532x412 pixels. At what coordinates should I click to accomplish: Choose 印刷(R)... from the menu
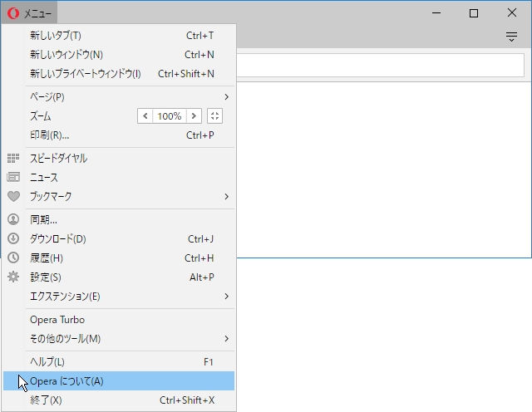click(x=119, y=135)
